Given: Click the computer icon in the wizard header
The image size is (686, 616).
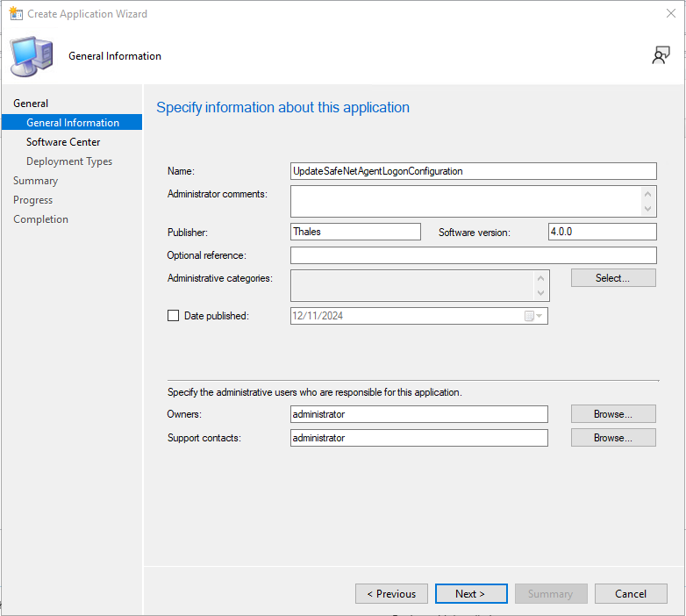Looking at the screenshot, I should [31, 55].
